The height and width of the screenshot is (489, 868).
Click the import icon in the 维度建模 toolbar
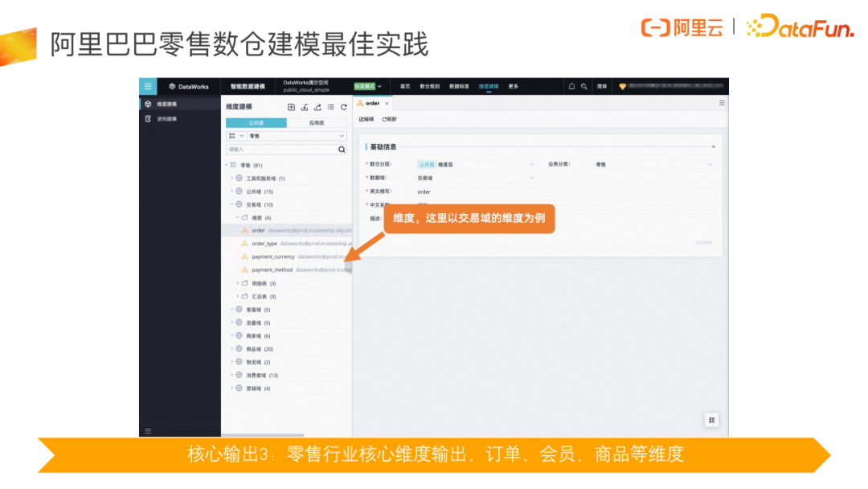[305, 106]
